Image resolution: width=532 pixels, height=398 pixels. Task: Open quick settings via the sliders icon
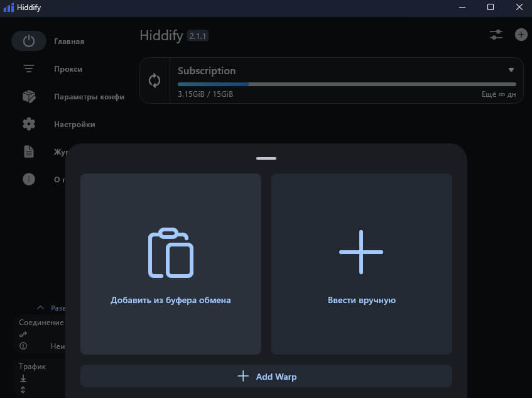496,35
